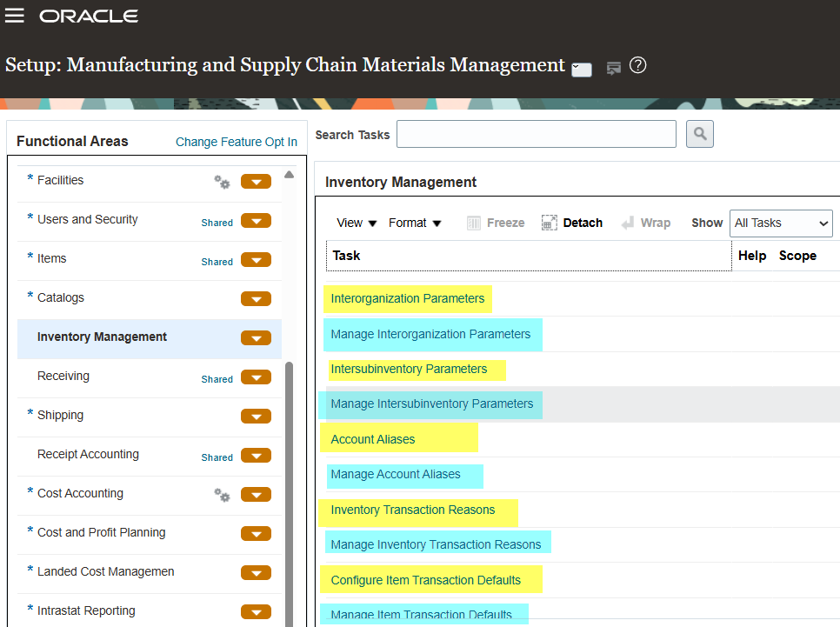Click the Change Feature Opt In link

coord(237,142)
